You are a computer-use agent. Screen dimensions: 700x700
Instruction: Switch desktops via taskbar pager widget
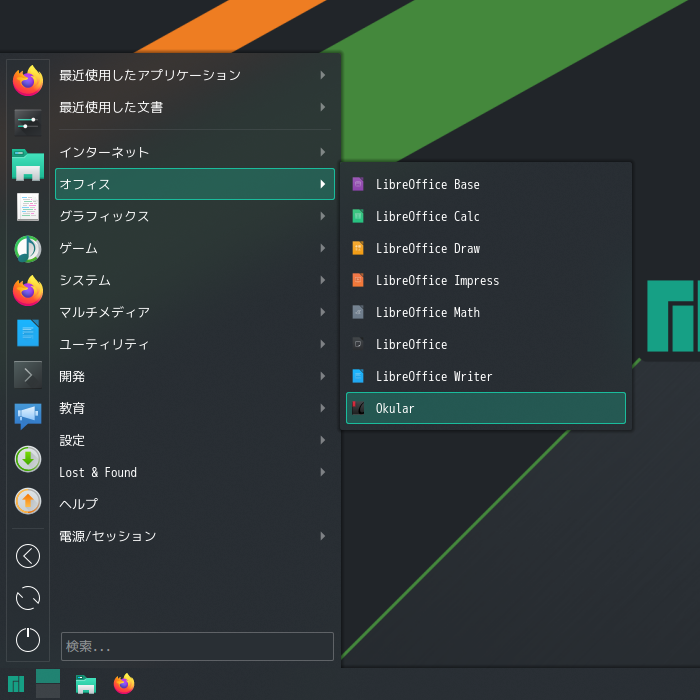click(x=48, y=683)
